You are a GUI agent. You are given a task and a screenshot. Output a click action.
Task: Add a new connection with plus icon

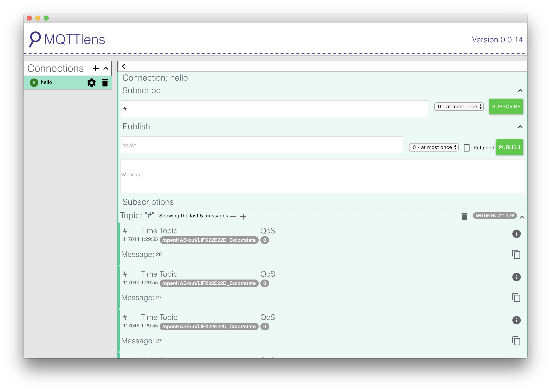[96, 69]
